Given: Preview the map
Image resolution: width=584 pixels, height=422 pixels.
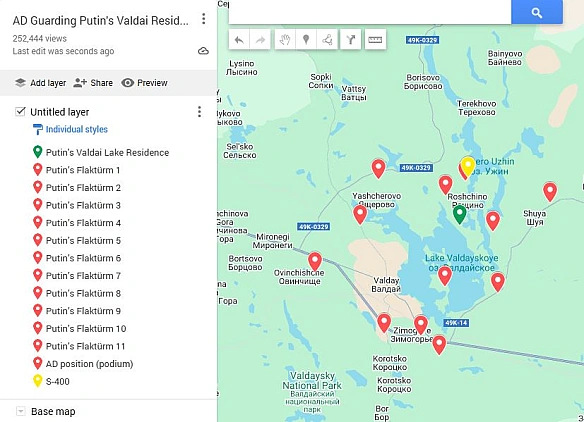Looking at the screenshot, I should 144,83.
